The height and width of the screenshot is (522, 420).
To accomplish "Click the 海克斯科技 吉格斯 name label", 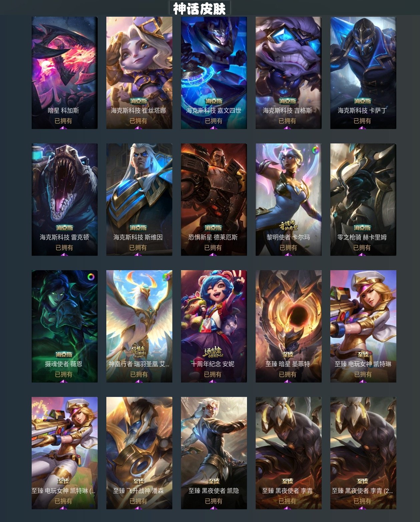I will (287, 110).
